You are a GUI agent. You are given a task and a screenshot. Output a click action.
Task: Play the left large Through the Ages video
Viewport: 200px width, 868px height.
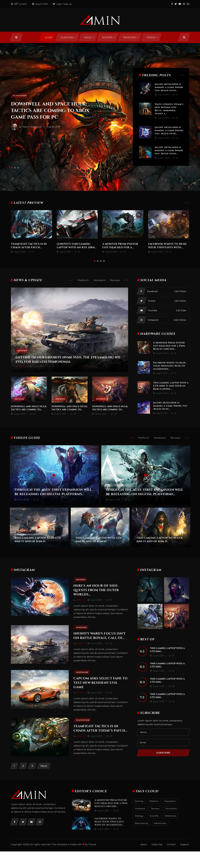tap(54, 475)
